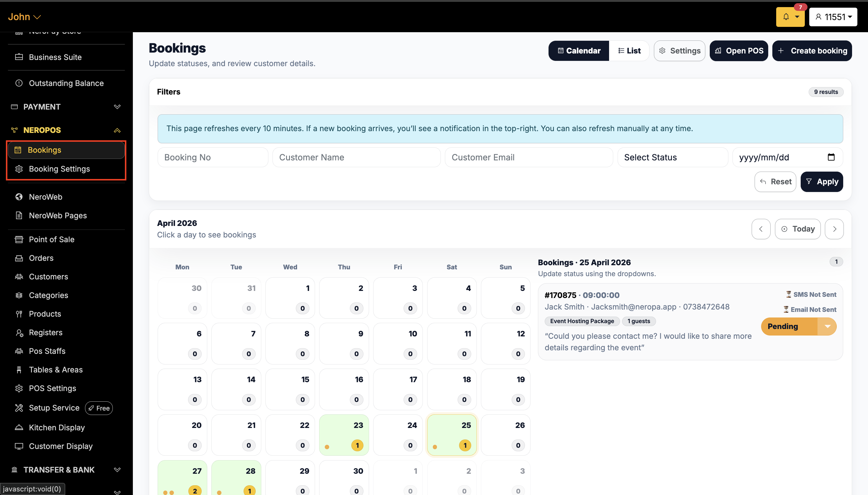868x495 pixels.
Task: Collapse the NEROPOS section
Action: point(117,130)
